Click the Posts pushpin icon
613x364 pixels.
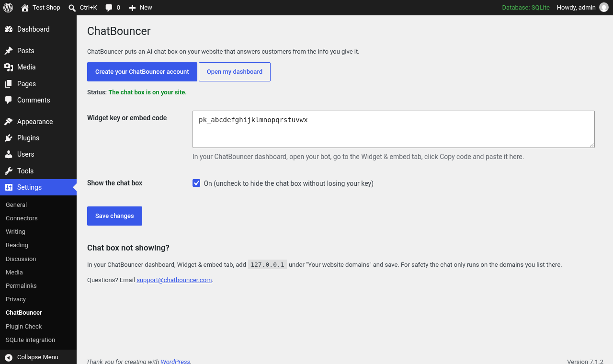click(9, 51)
